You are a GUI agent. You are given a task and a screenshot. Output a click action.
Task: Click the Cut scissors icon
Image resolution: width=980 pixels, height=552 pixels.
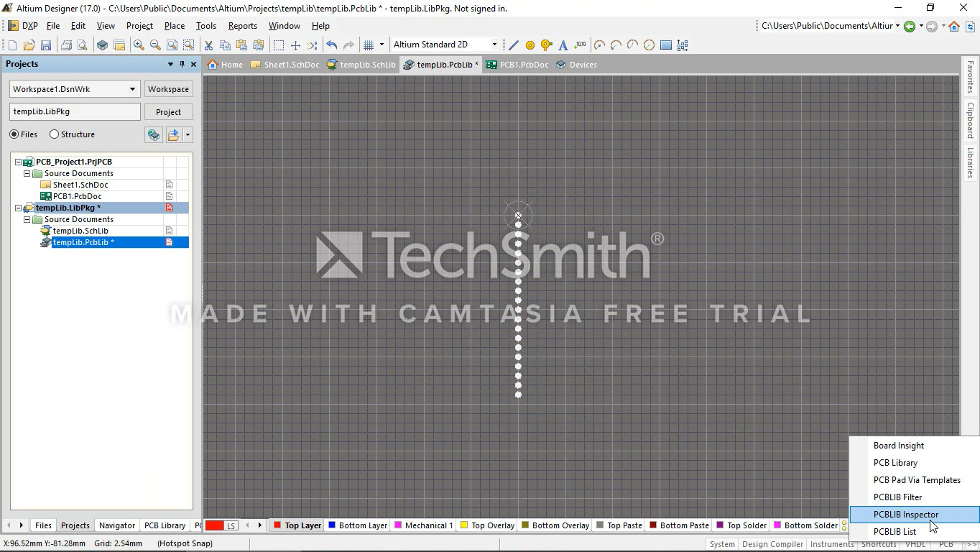(x=208, y=45)
